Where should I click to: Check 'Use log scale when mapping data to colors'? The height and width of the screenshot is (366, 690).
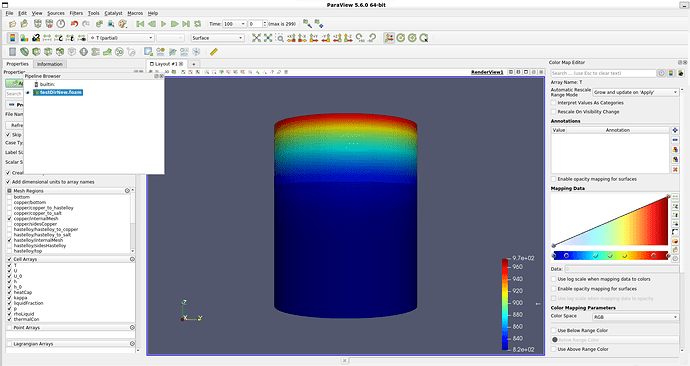click(x=554, y=279)
